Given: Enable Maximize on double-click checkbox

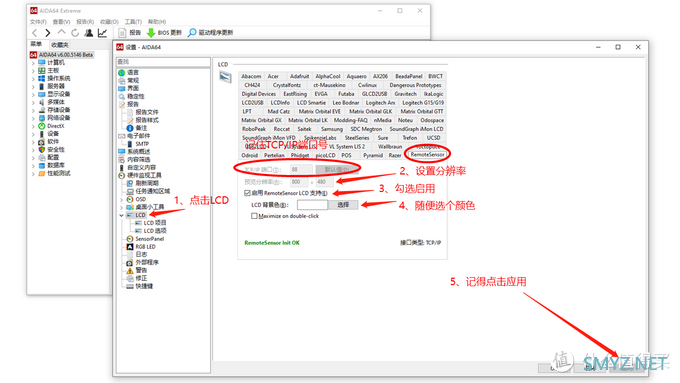Looking at the screenshot, I should point(254,216).
